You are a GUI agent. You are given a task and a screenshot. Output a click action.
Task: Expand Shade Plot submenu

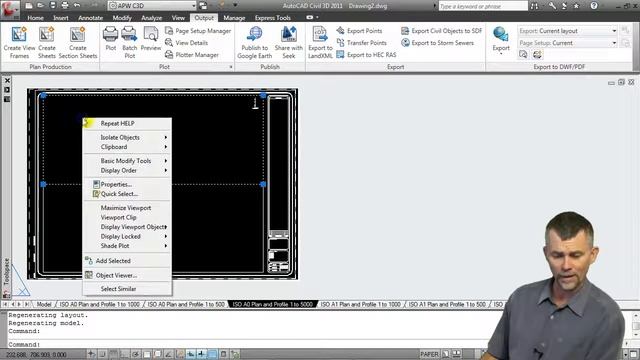tap(127, 246)
